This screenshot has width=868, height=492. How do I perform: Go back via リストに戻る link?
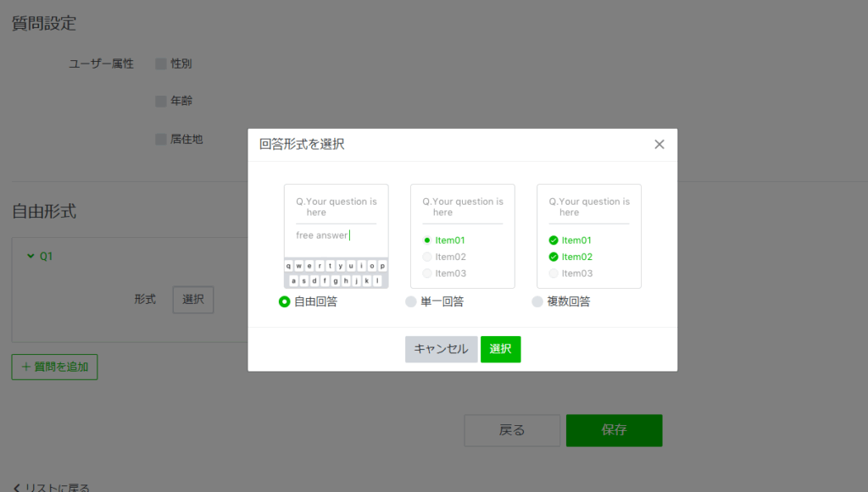52,488
